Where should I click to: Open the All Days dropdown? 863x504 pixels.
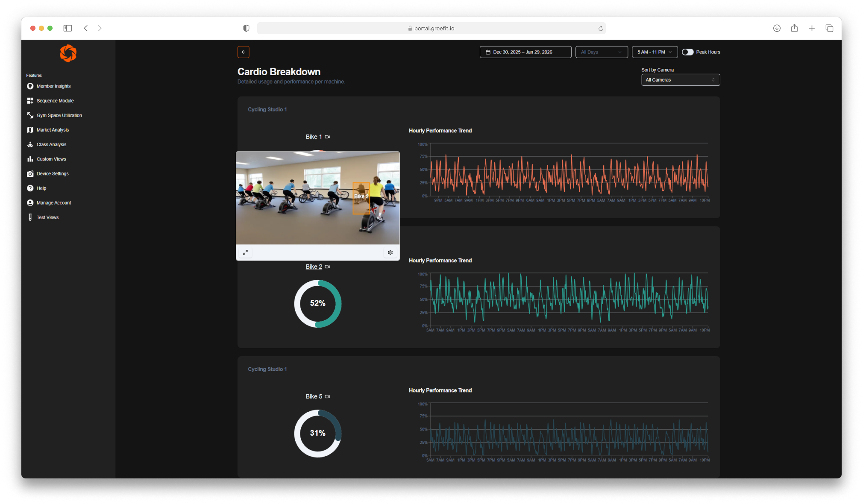(x=601, y=52)
